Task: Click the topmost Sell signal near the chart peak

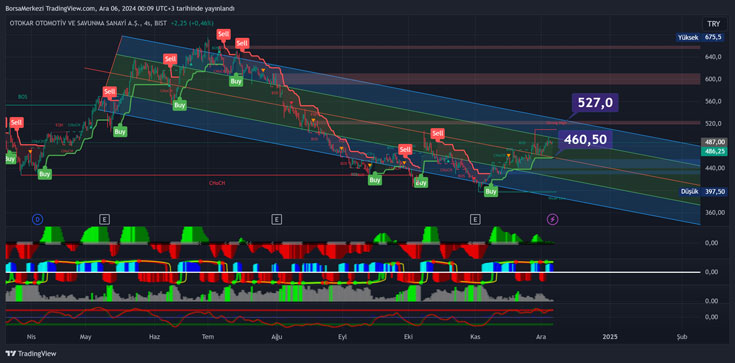Action: click(223, 34)
